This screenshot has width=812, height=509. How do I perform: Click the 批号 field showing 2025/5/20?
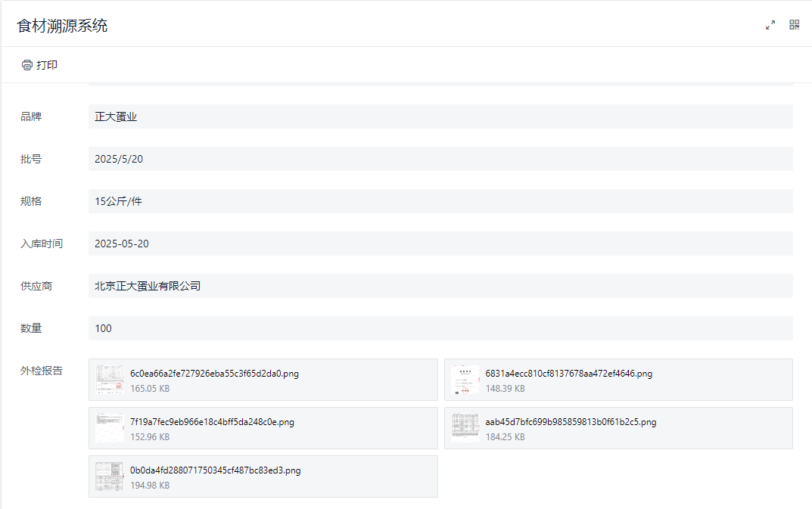click(x=440, y=159)
